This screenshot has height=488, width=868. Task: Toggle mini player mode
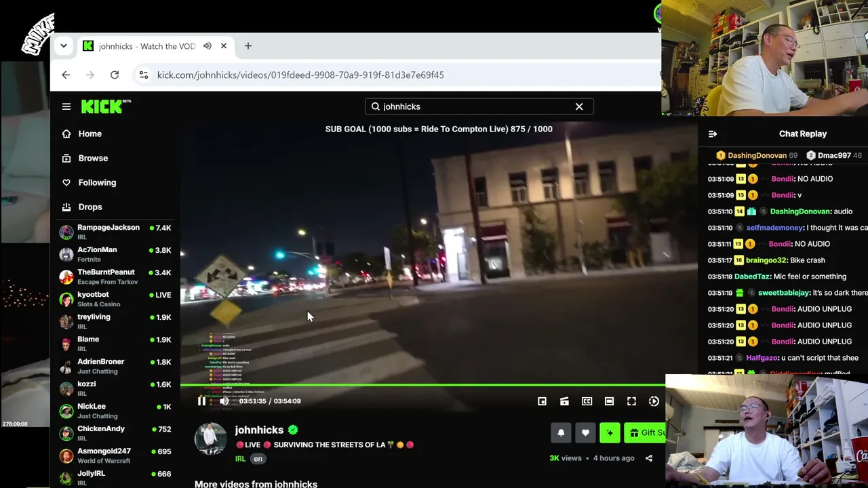(x=542, y=401)
